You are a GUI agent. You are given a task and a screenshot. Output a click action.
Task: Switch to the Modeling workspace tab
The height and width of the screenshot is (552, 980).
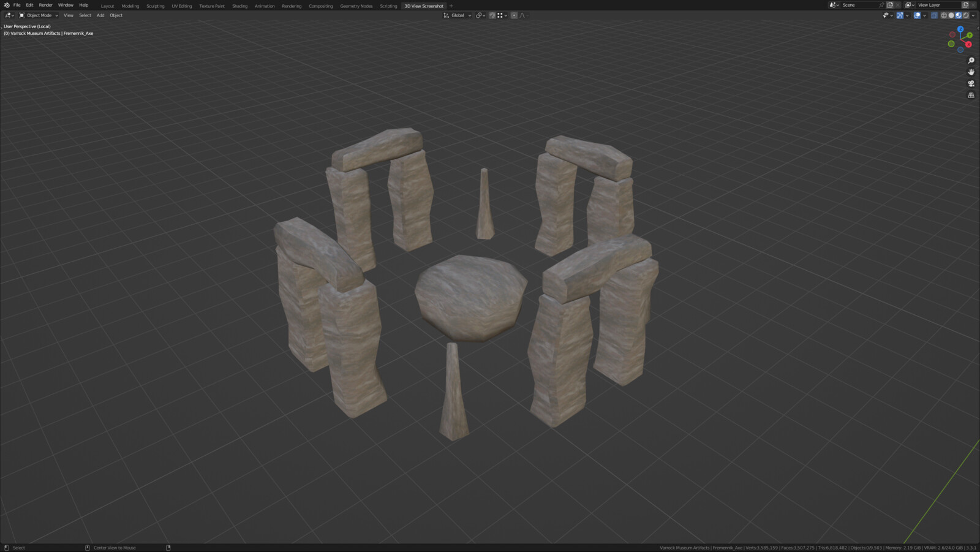(130, 6)
